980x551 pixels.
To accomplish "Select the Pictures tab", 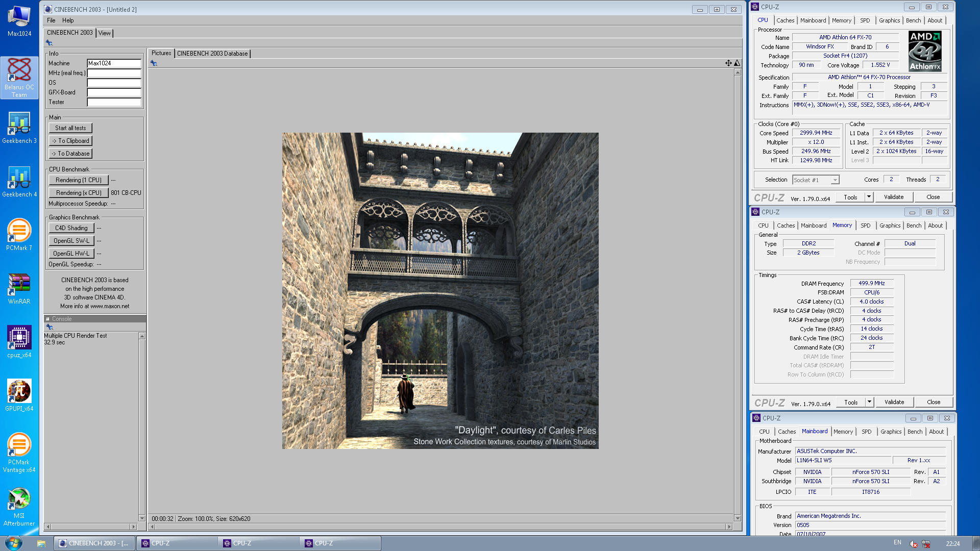I will pyautogui.click(x=161, y=53).
